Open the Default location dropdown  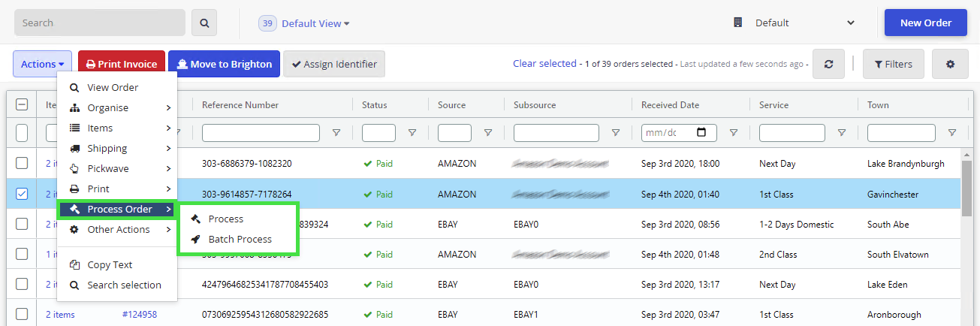[x=795, y=23]
